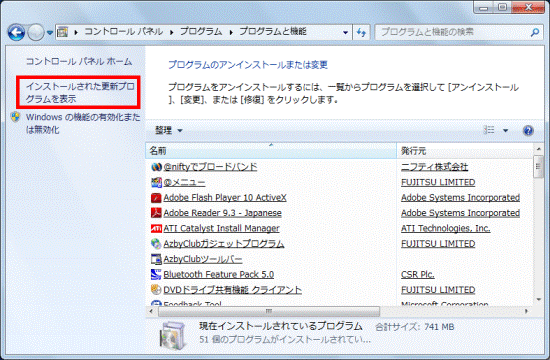This screenshot has height=360, width=550.
Task: Open the recent pages dropdown arrow
Action: tap(50, 33)
